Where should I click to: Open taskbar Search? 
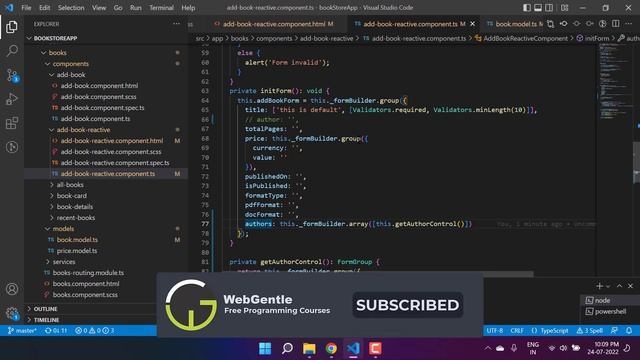287,349
